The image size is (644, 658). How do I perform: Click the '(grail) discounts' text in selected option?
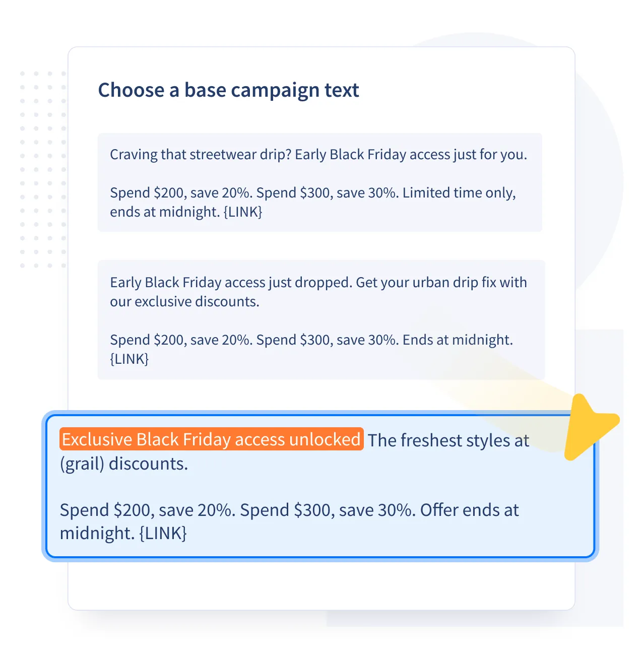123,464
